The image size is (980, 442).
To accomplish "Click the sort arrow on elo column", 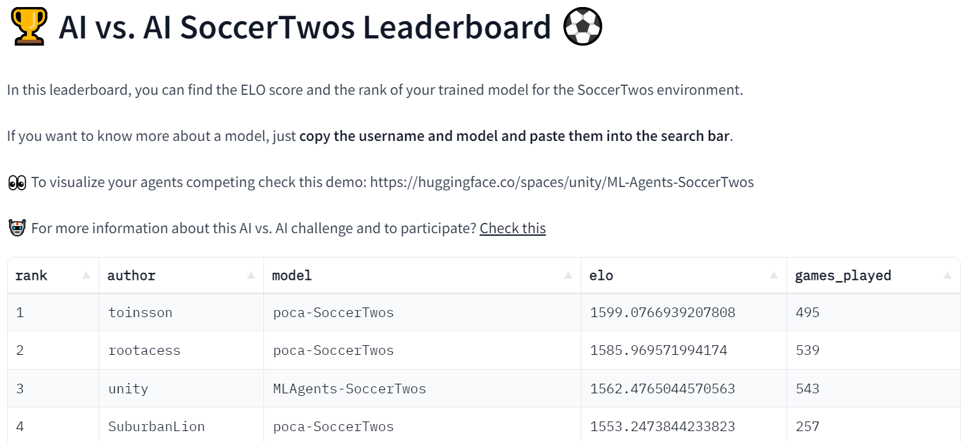I will click(x=774, y=275).
